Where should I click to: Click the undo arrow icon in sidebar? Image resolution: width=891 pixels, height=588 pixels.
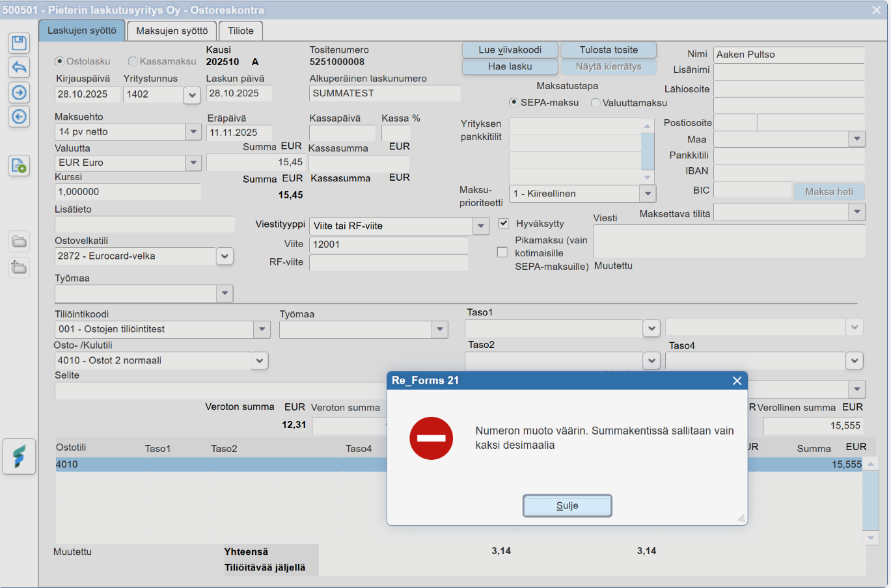20,67
